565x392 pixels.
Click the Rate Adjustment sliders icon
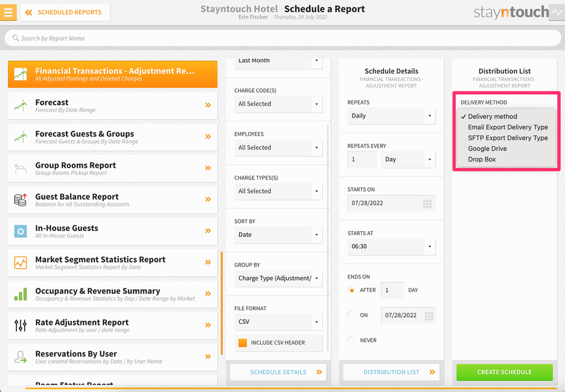tap(20, 325)
